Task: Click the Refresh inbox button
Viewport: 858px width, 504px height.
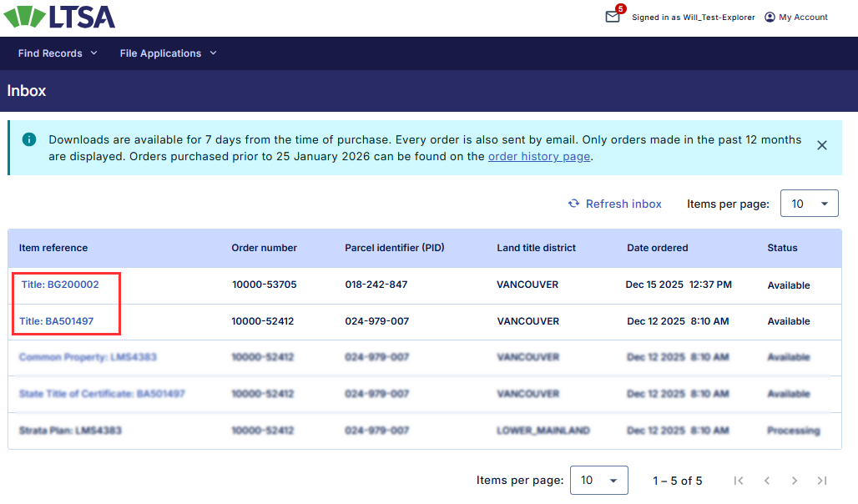Action: tap(615, 204)
